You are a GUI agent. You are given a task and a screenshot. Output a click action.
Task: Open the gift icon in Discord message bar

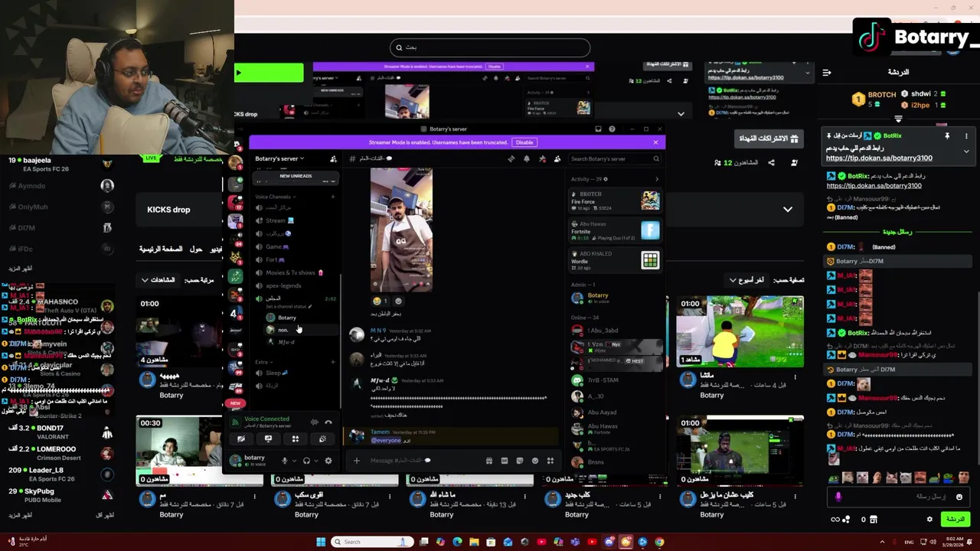(x=488, y=461)
